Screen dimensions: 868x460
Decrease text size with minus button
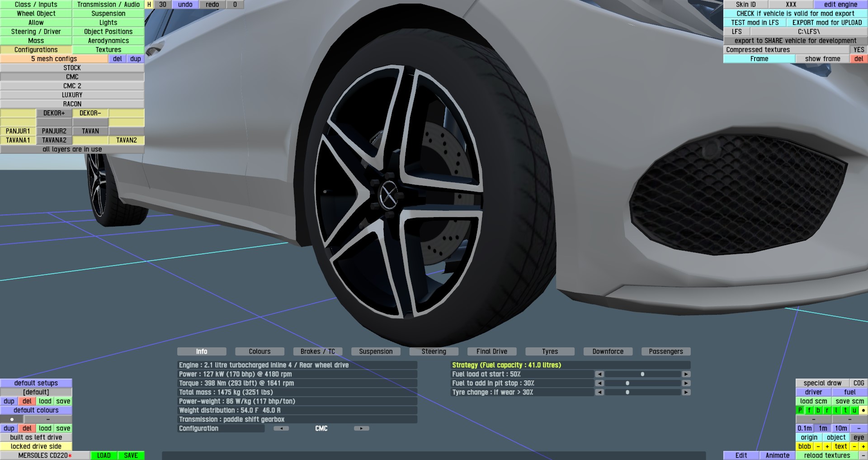pos(854,446)
